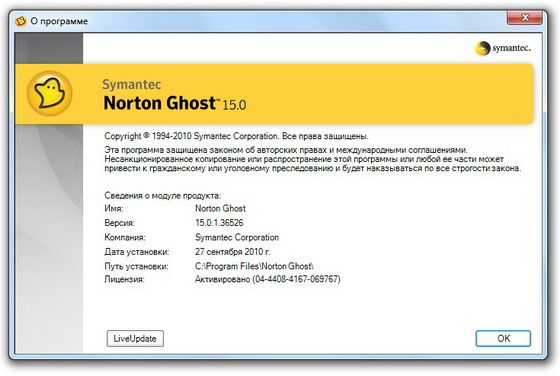560x376 pixels.
Task: Click the Версия label
Action: pyautogui.click(x=119, y=223)
